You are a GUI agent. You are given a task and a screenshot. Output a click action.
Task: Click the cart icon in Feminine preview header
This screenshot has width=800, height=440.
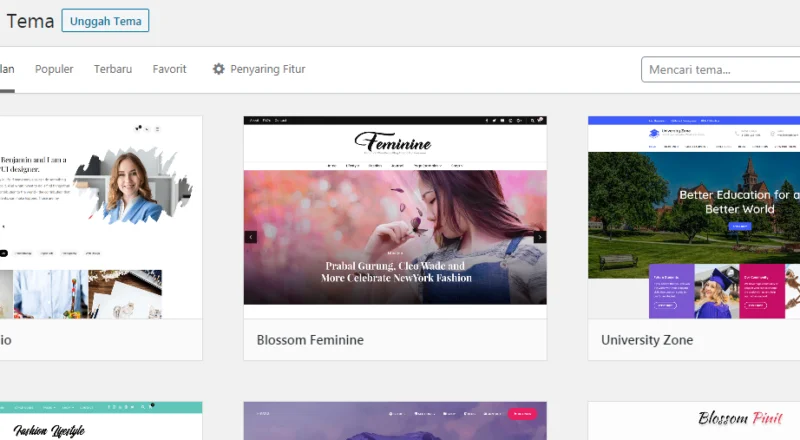(x=540, y=120)
